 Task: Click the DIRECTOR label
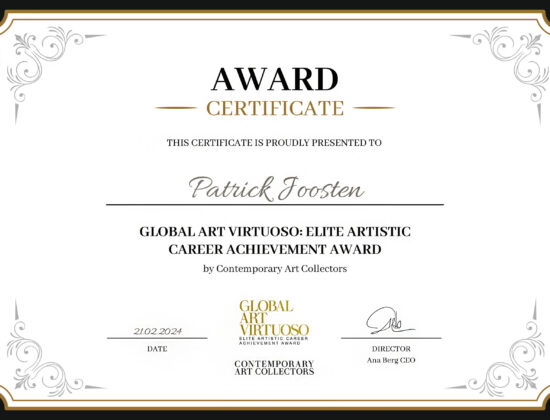[391, 349]
